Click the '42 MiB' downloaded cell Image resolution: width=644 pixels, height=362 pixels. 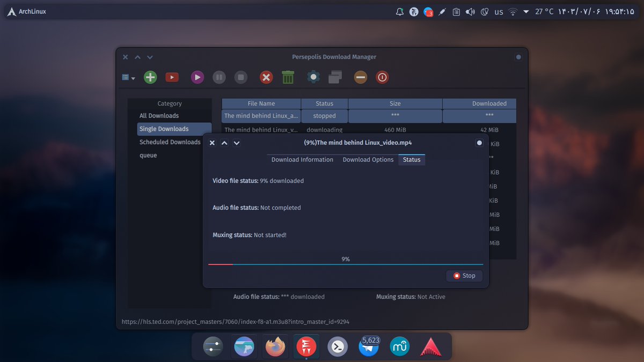click(479, 130)
